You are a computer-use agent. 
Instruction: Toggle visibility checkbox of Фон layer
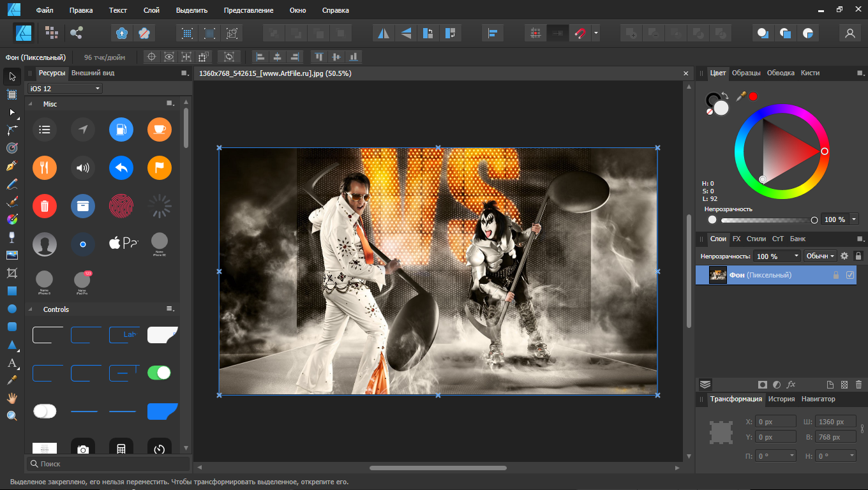click(849, 275)
